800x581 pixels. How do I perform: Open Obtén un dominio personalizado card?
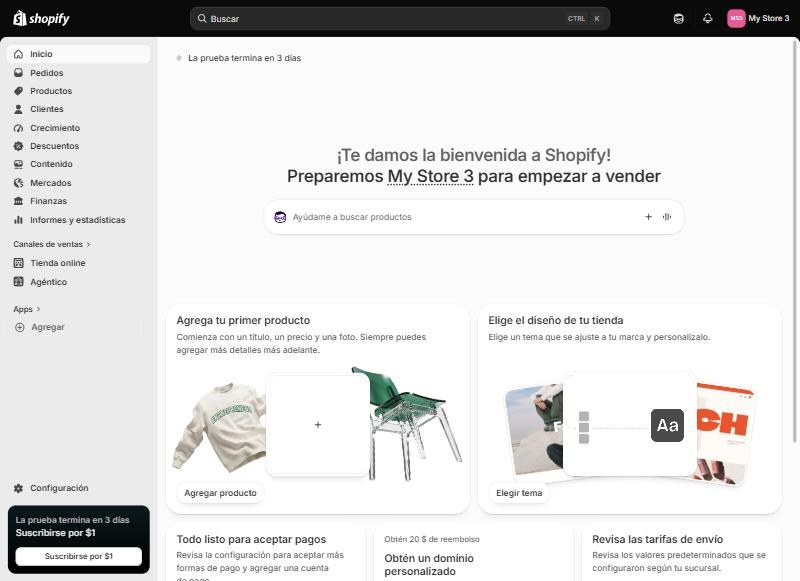click(473, 552)
